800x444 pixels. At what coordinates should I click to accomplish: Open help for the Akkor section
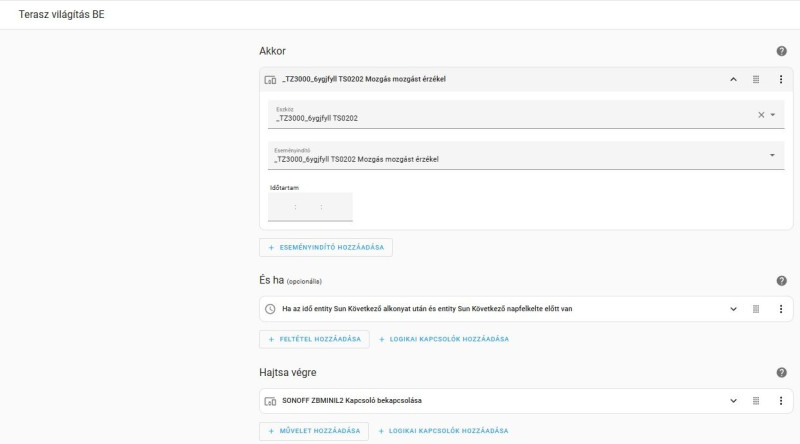[781, 51]
